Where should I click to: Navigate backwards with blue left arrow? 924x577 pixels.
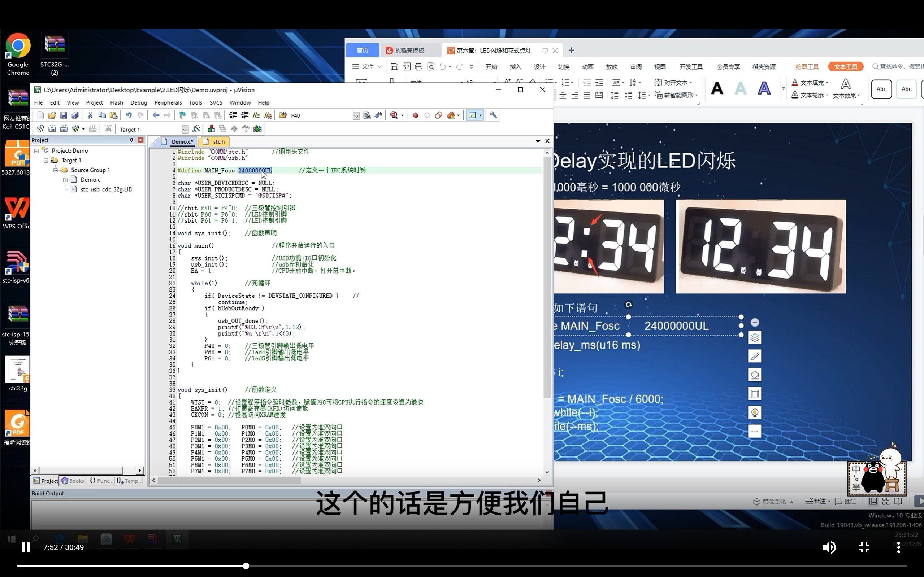156,115
